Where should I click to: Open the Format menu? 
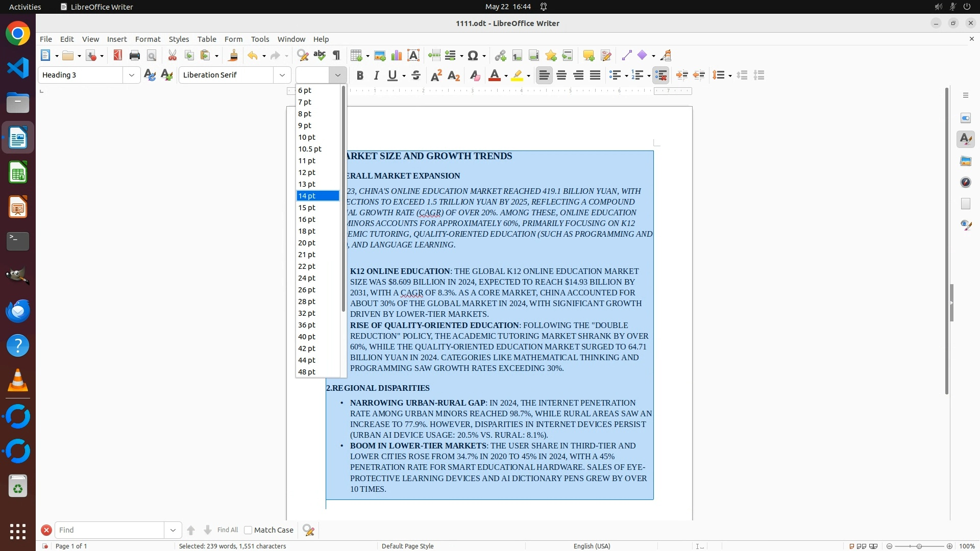(x=148, y=39)
